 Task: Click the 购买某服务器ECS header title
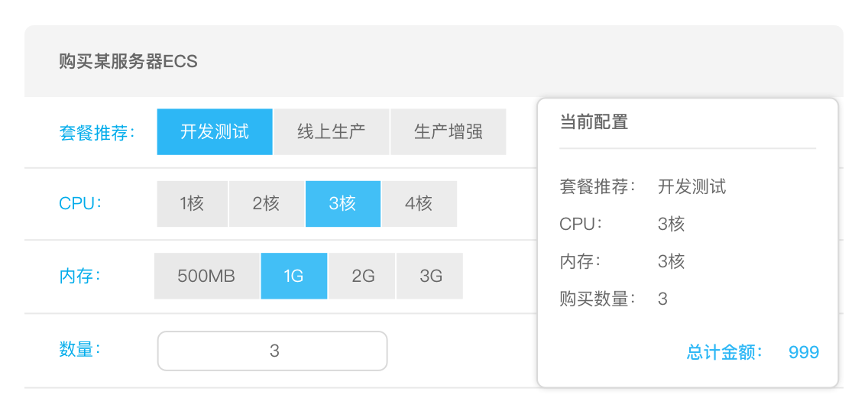point(128,61)
